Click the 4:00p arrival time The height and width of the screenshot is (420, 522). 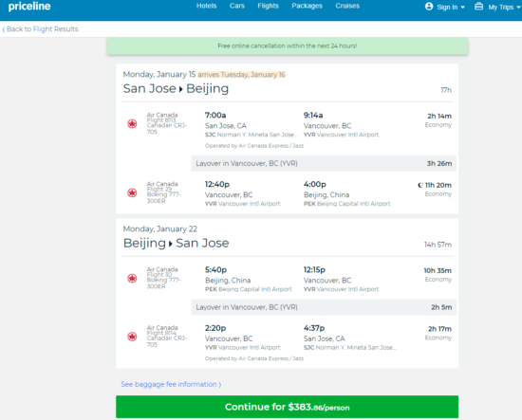pos(314,184)
